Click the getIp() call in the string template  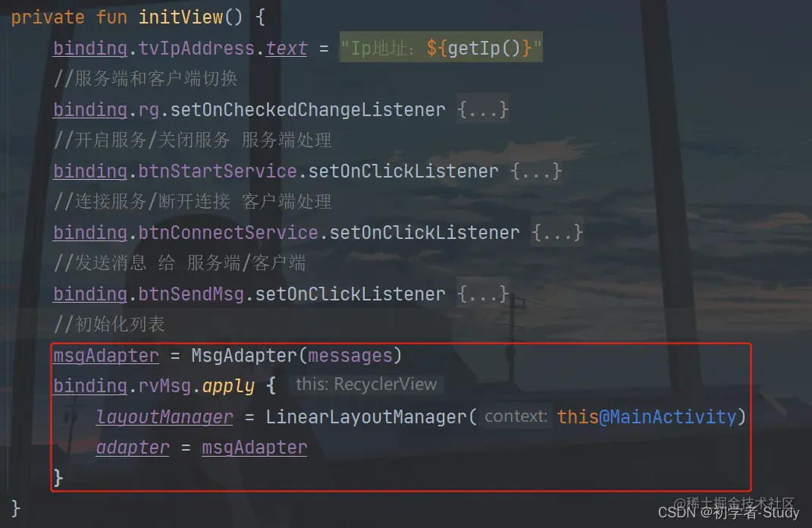point(483,49)
